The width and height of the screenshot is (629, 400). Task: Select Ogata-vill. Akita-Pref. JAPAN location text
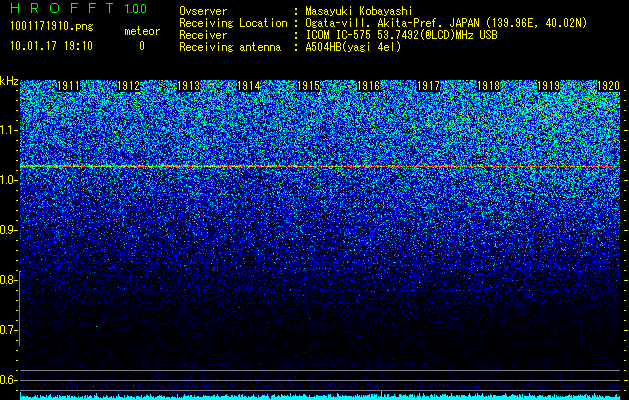click(x=446, y=23)
